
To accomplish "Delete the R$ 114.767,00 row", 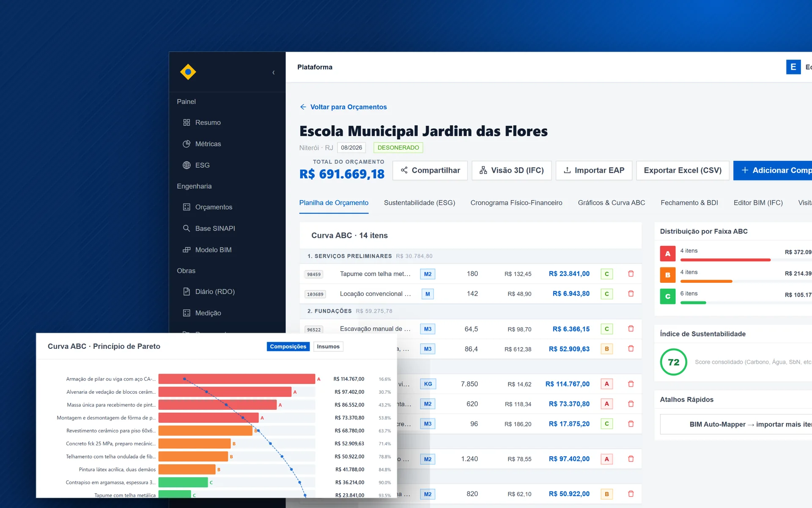I will (631, 384).
